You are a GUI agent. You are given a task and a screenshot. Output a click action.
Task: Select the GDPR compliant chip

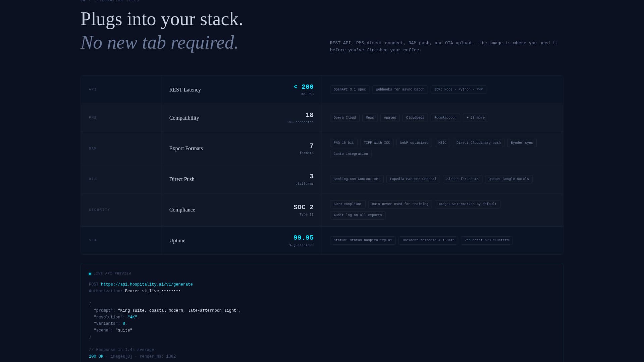tap(347, 204)
